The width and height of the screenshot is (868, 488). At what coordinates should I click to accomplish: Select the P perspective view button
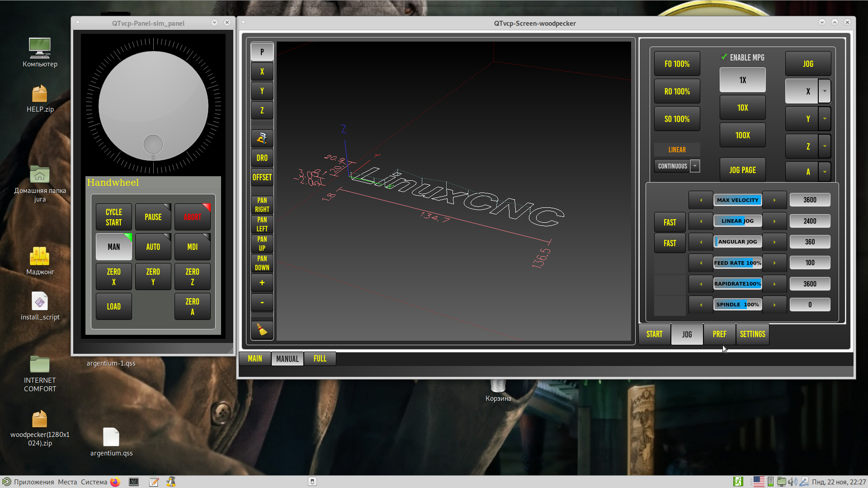tap(262, 52)
